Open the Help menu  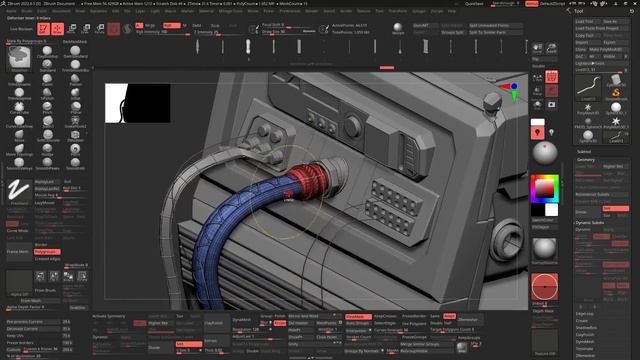452,11
